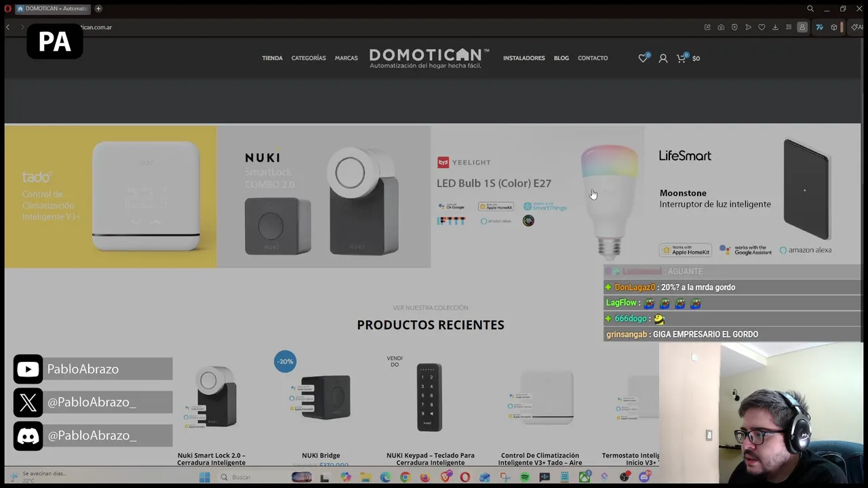Click the Control De Climatización Inteligente V3+ title
Image resolution: width=868 pixels, height=488 pixels.
[x=540, y=459]
